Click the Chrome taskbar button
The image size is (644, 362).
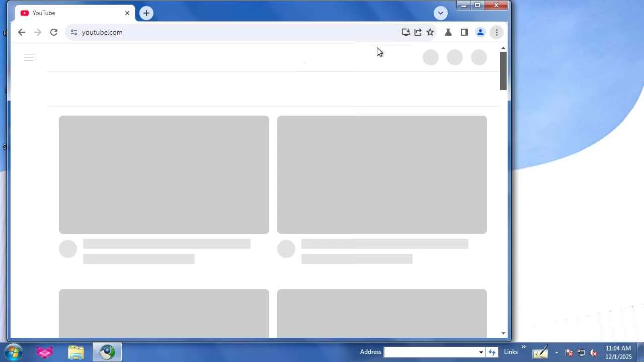107,352
